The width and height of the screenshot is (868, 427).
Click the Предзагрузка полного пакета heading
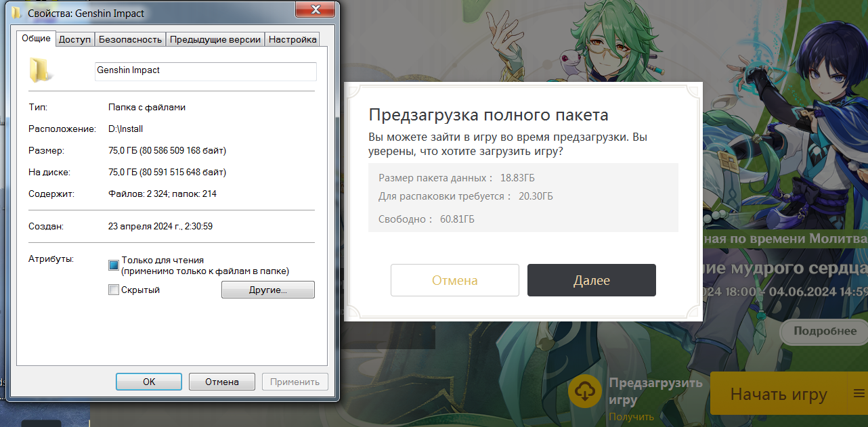click(x=488, y=114)
